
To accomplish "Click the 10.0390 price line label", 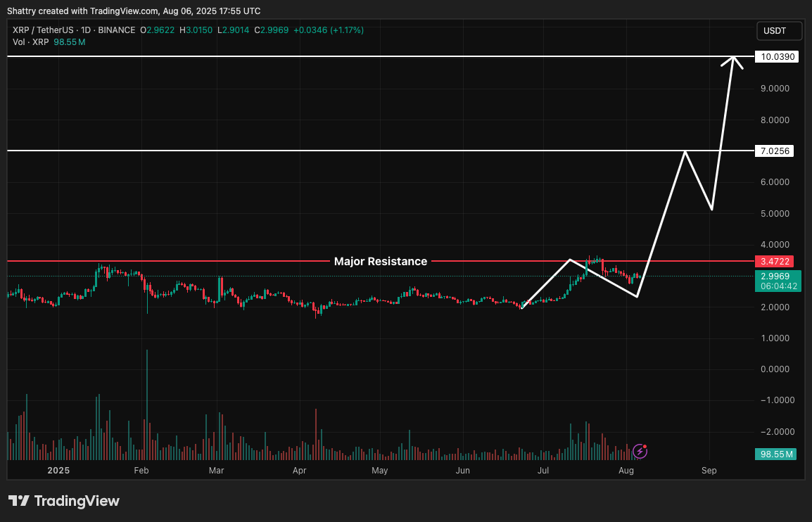I will (777, 56).
